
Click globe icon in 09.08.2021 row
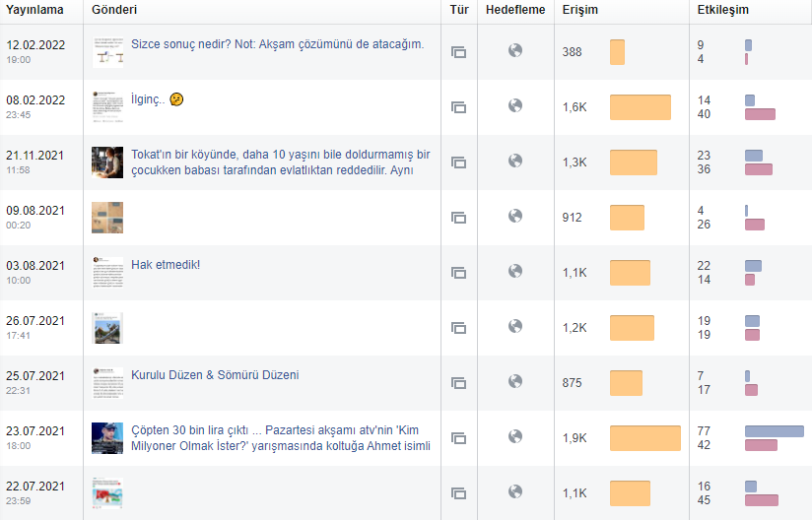[x=515, y=216]
